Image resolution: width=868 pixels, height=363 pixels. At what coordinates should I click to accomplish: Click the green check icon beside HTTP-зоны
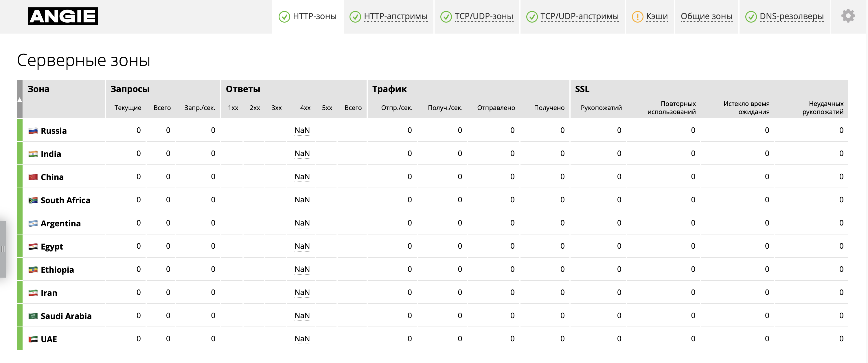tap(284, 16)
